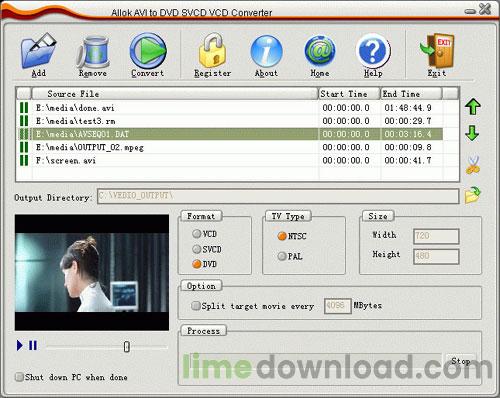This screenshot has height=398, width=500.
Task: Click the video preview thumbnail
Action: pyautogui.click(x=92, y=272)
